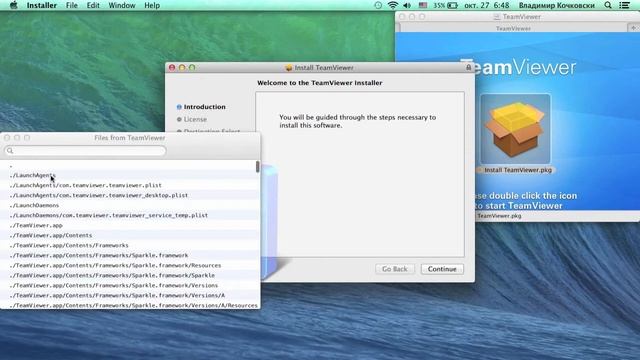
Task: Open Notification Center list icon
Action: point(624,5)
